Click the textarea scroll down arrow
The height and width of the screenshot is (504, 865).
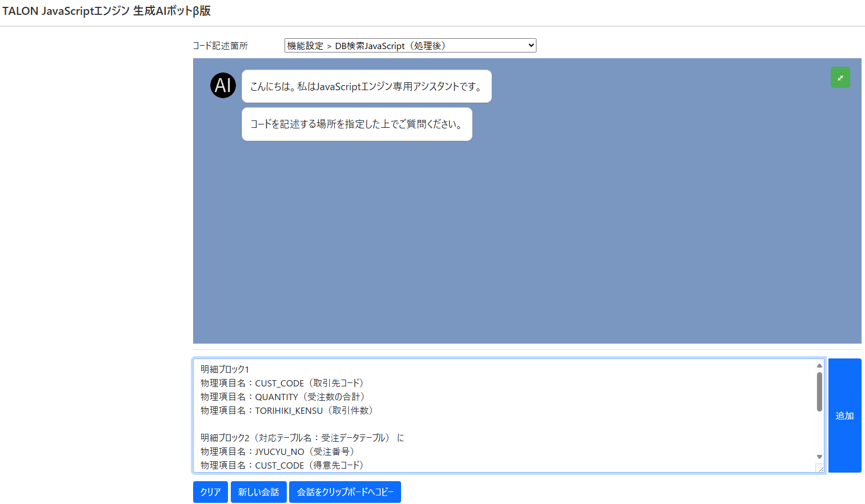[x=819, y=457]
